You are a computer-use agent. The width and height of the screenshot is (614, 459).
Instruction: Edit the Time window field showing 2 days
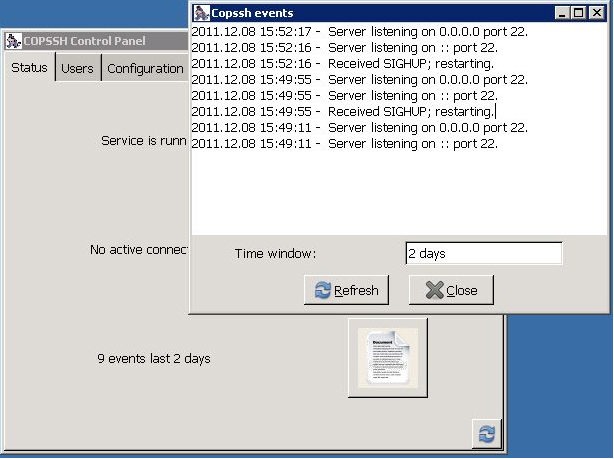point(484,253)
